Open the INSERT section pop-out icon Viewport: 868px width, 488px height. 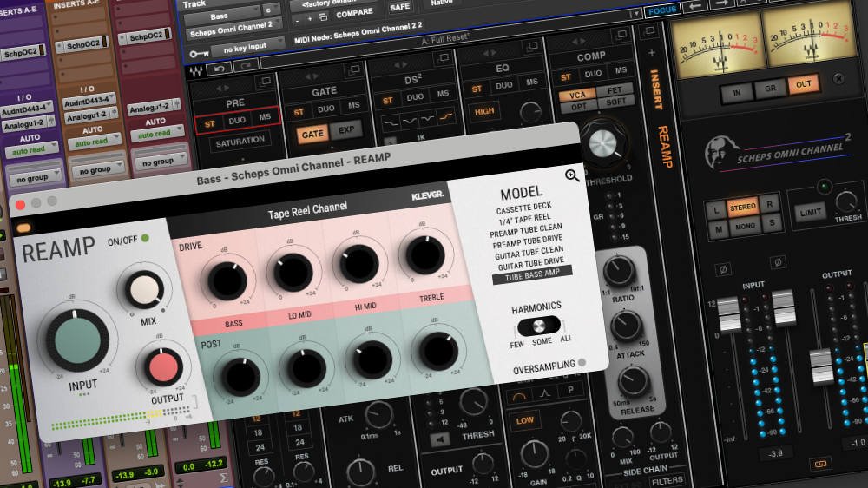click(648, 31)
